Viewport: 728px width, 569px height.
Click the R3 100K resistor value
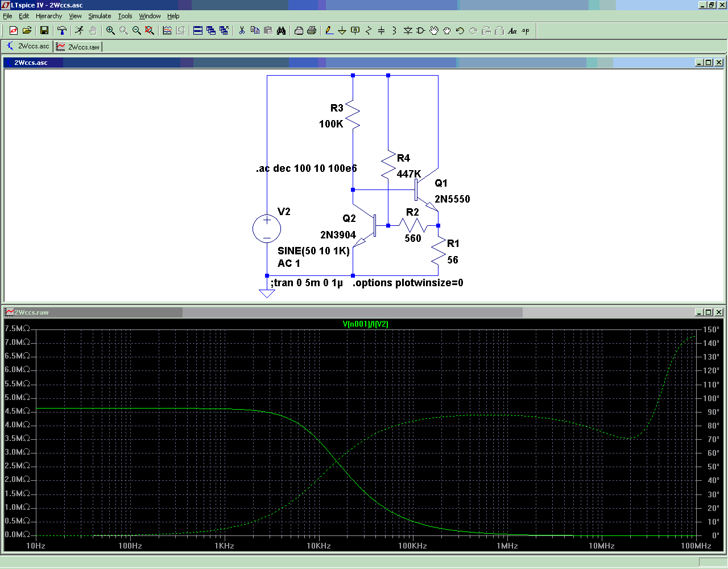pos(331,124)
